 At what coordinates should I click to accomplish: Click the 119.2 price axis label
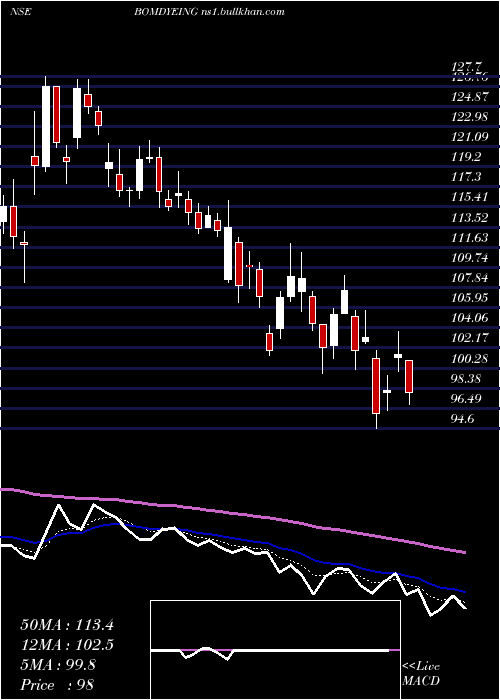tap(467, 157)
